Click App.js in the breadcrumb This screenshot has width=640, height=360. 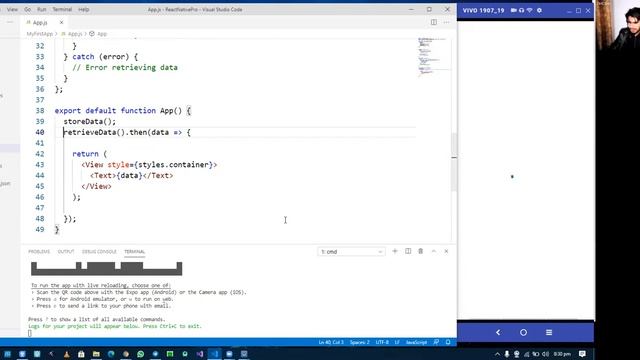(75, 34)
